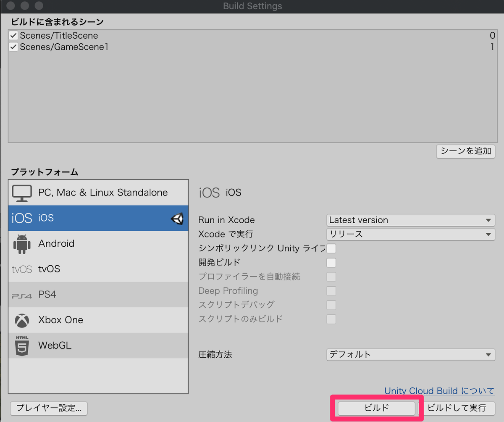Open the Run in Xcode dropdown
This screenshot has height=422, width=504.
[410, 220]
